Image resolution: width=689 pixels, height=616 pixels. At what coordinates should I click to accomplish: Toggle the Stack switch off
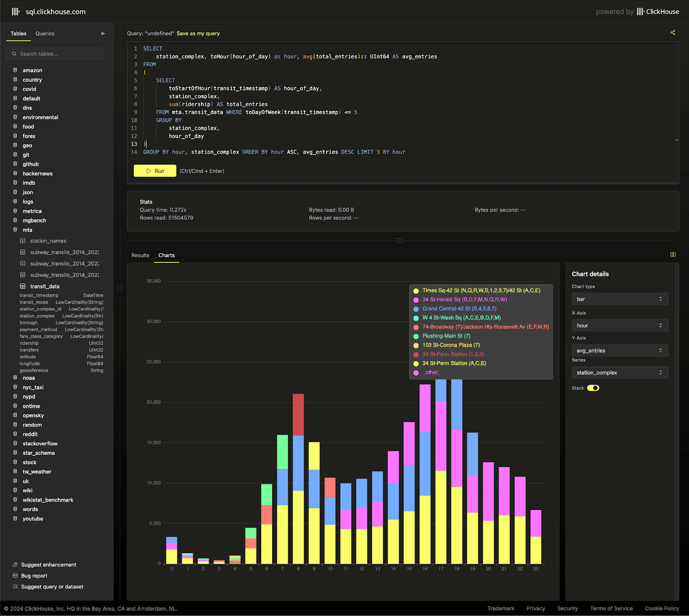click(x=593, y=388)
